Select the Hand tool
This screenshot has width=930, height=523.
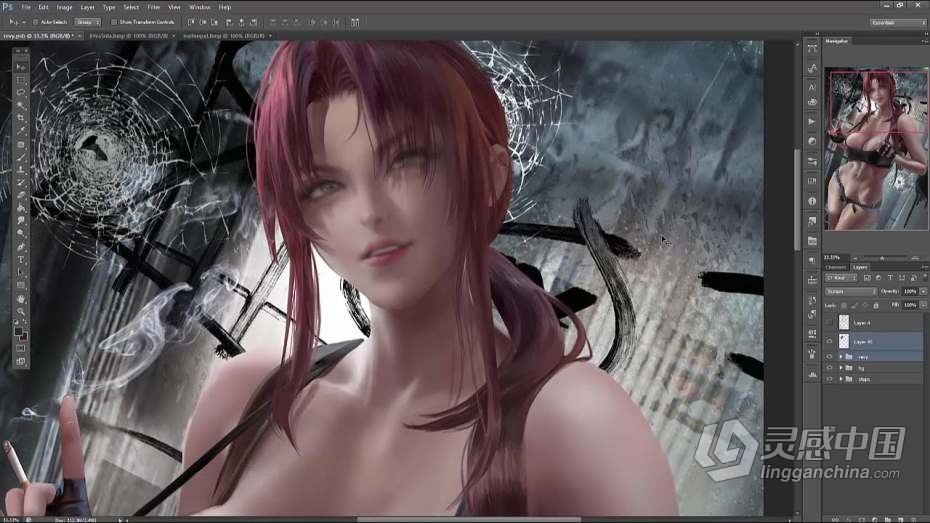[x=21, y=299]
